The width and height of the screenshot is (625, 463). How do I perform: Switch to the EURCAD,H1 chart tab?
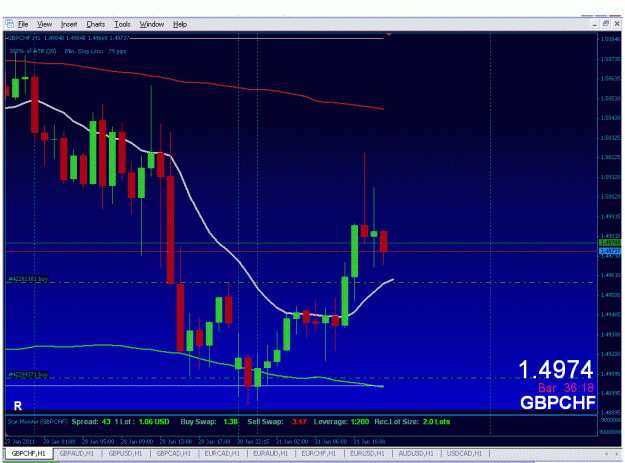pyautogui.click(x=222, y=453)
